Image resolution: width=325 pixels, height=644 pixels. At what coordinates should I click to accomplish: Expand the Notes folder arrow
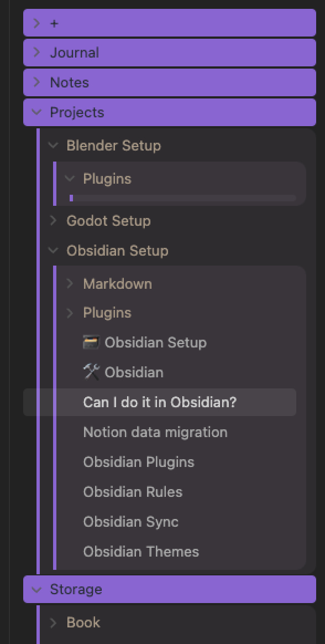click(37, 82)
